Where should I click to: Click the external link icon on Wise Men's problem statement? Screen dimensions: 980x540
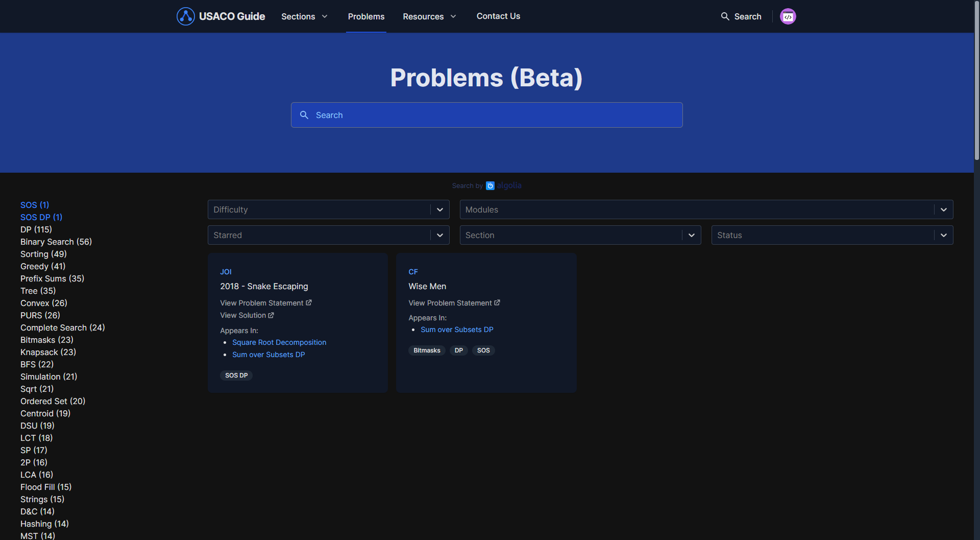pos(497,302)
